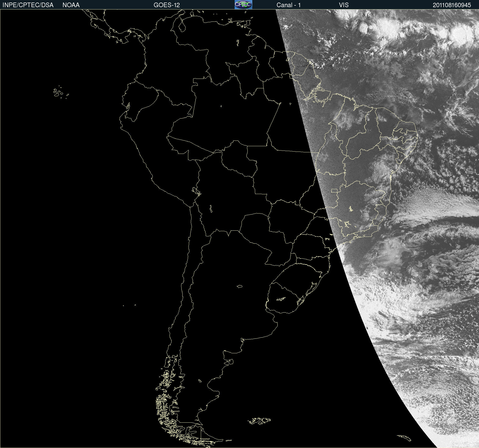Click the CPTEC logo icon
The height and width of the screenshot is (448, 479).
point(243,5)
